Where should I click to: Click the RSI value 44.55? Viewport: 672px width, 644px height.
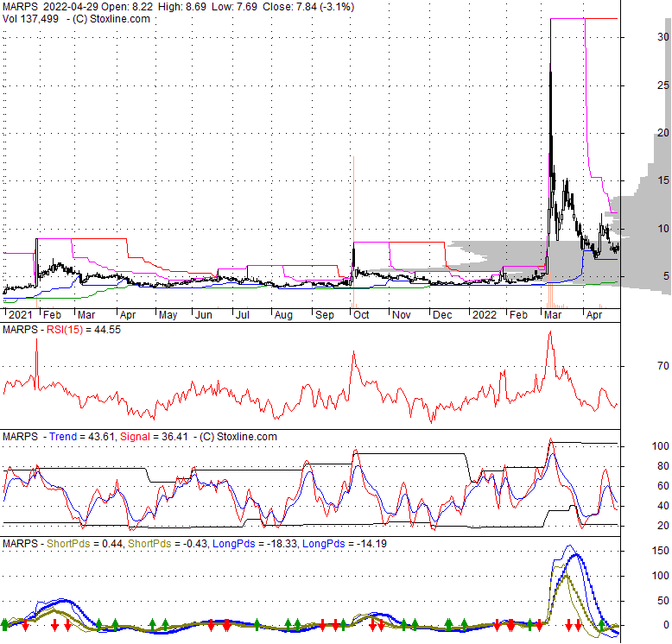click(x=107, y=330)
